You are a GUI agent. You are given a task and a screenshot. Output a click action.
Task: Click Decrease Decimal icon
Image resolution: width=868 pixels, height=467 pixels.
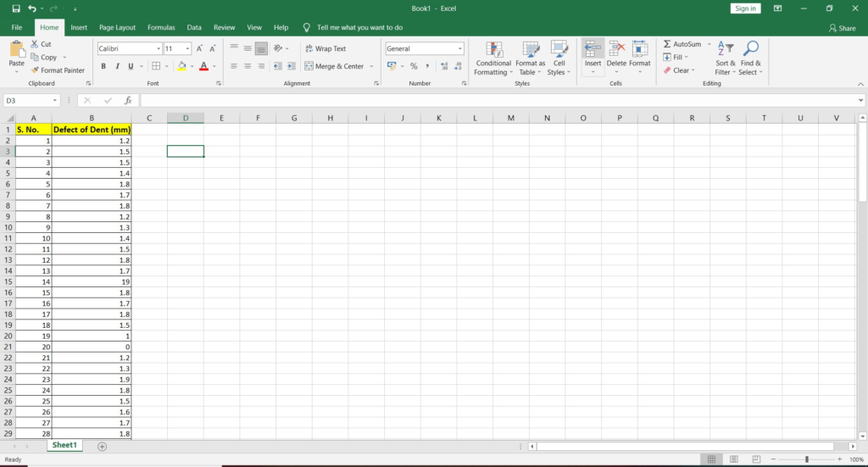[x=458, y=66]
